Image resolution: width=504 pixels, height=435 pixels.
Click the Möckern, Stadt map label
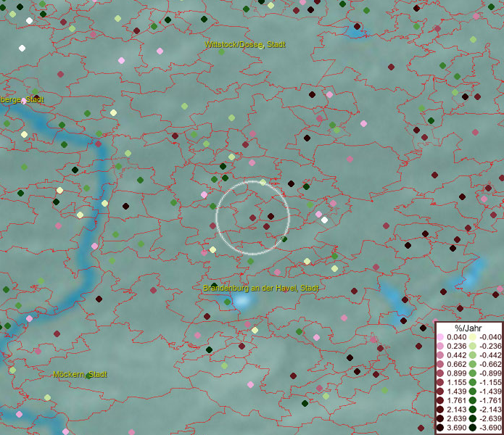point(80,375)
